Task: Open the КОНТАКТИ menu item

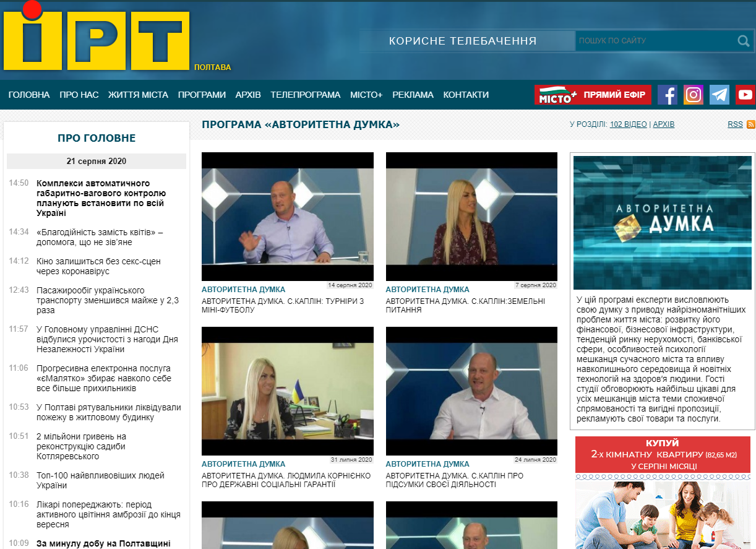Action: (466, 95)
